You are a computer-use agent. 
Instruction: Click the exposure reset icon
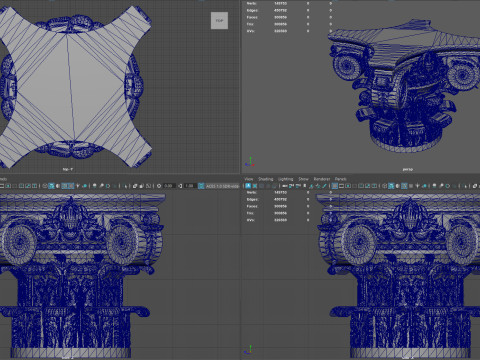pyautogui.click(x=159, y=186)
